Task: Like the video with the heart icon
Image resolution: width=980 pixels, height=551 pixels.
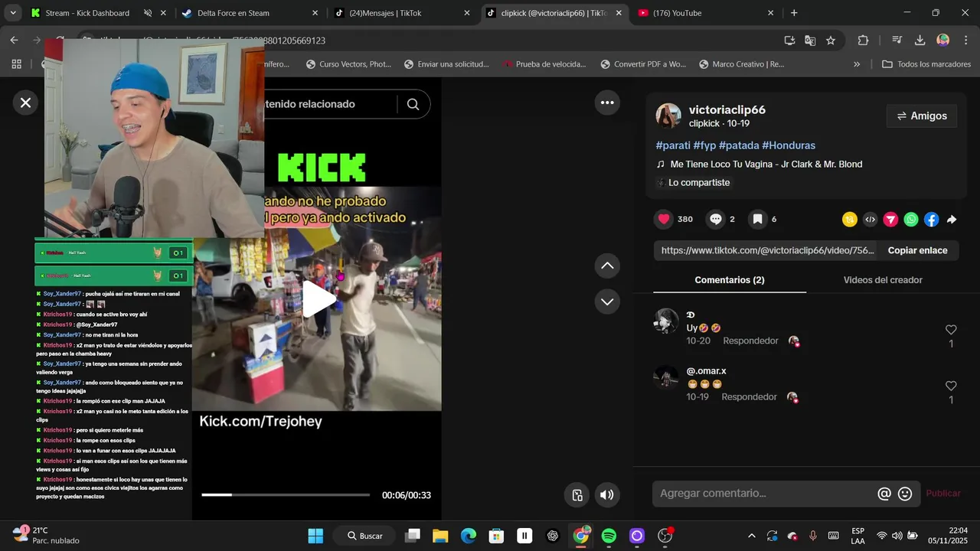Action: pyautogui.click(x=664, y=219)
